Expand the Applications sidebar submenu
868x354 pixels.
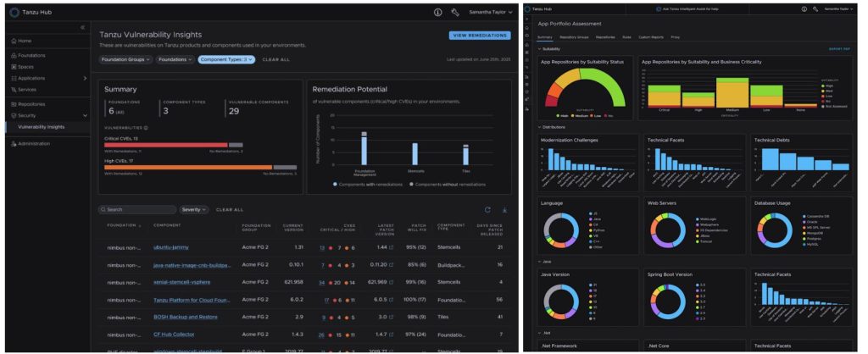85,79
